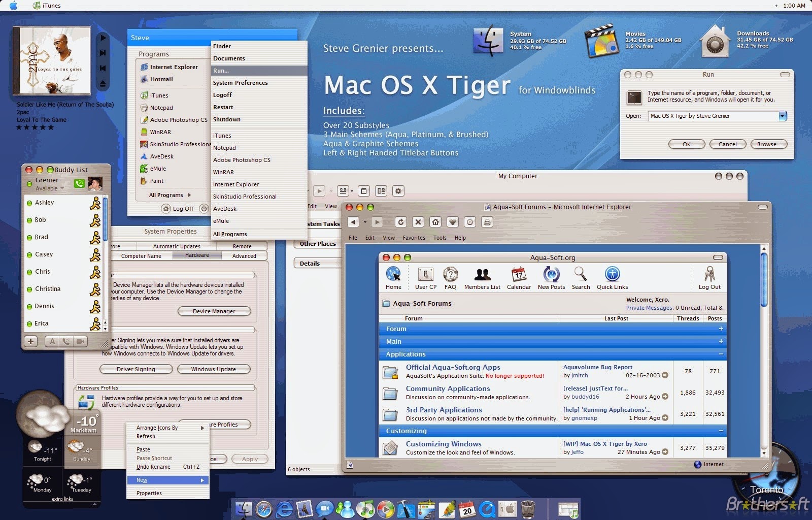Open Favorites heart icon in IE toolbar
Viewport: 812px width, 520px height.
coord(453,222)
